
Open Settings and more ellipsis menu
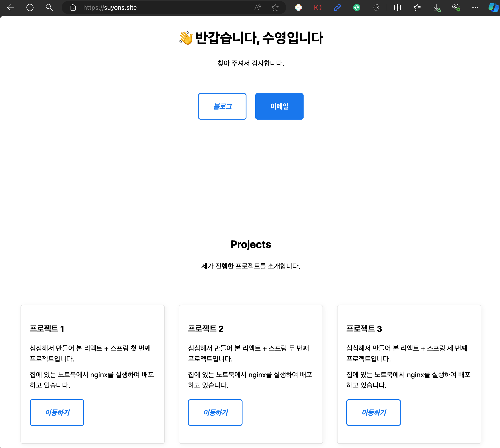(x=475, y=7)
